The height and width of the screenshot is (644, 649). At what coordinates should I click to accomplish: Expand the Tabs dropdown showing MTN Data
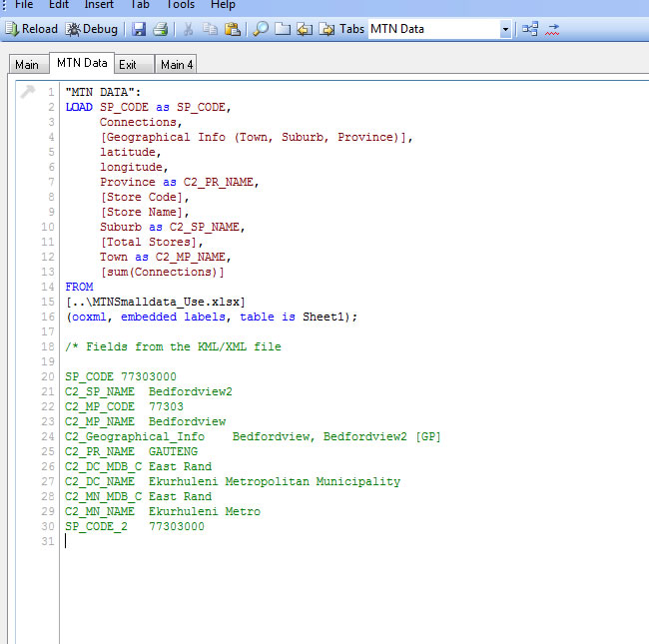(505, 29)
